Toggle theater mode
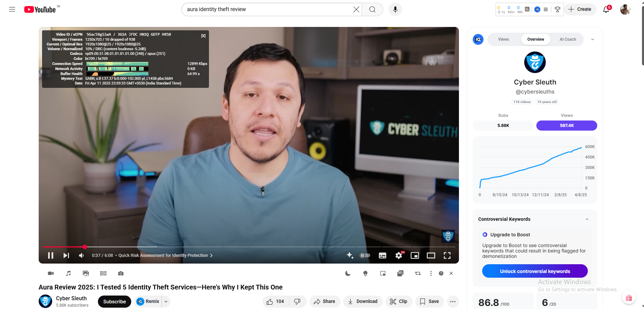This screenshot has height=309, width=644. click(431, 255)
